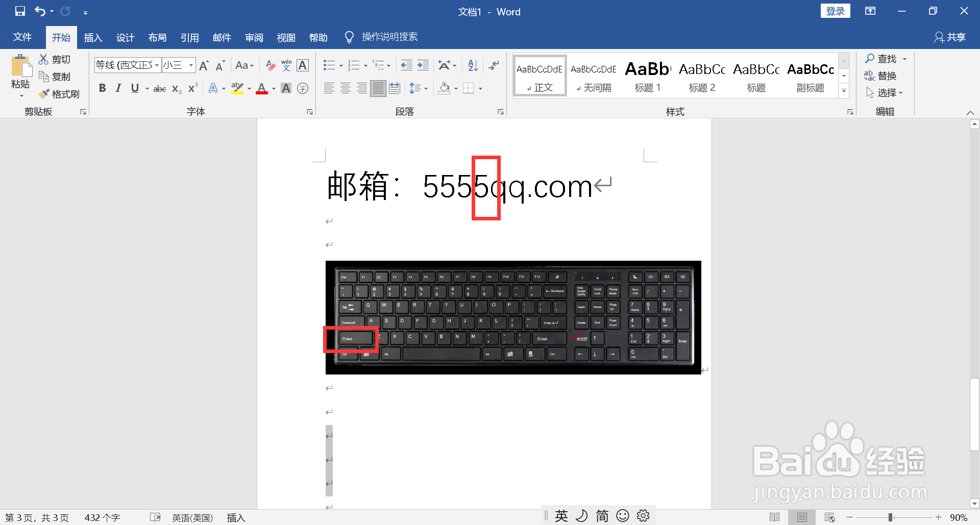
Task: Open the 选择 select menu
Action: point(884,92)
